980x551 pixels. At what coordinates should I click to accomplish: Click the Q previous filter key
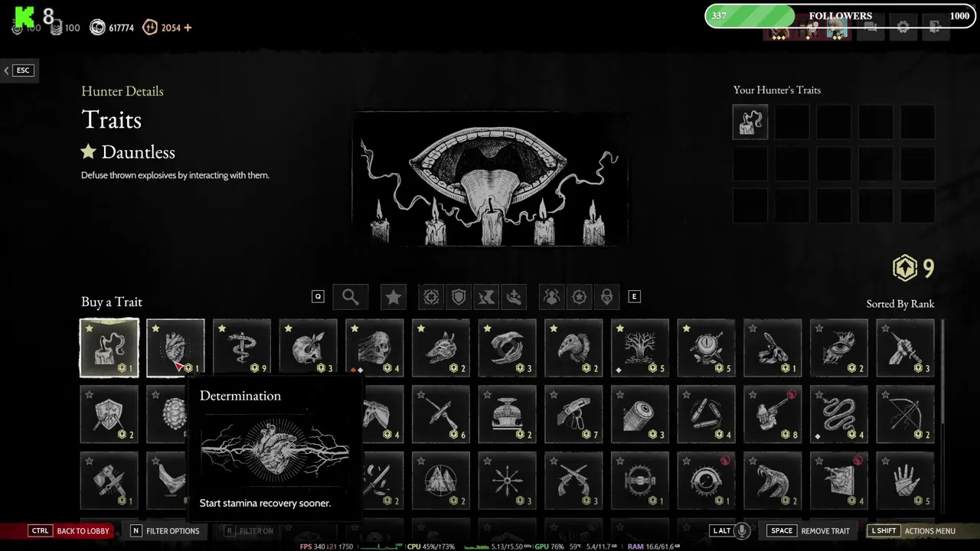point(318,296)
